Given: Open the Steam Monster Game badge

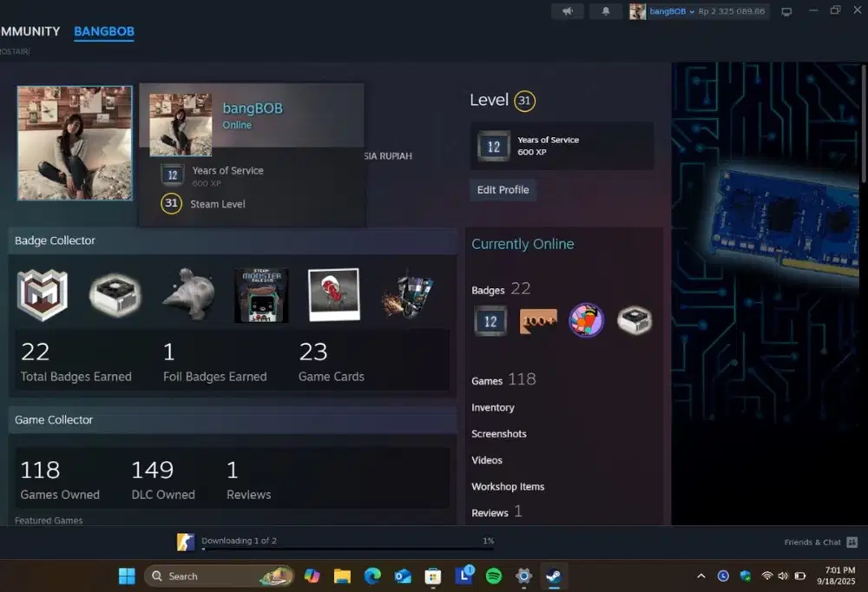Looking at the screenshot, I should [261, 295].
